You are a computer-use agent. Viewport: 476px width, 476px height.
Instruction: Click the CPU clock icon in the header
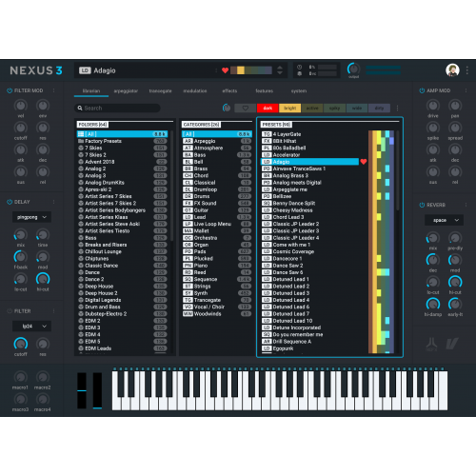(299, 67)
